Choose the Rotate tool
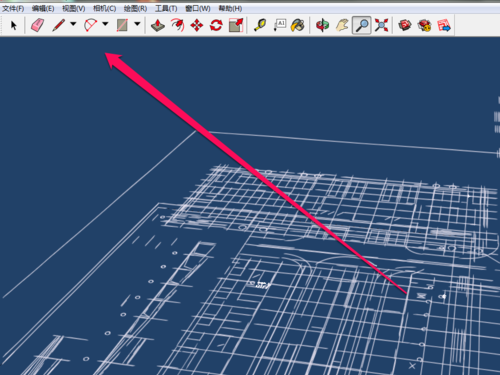This screenshot has height=375, width=500. (216, 25)
